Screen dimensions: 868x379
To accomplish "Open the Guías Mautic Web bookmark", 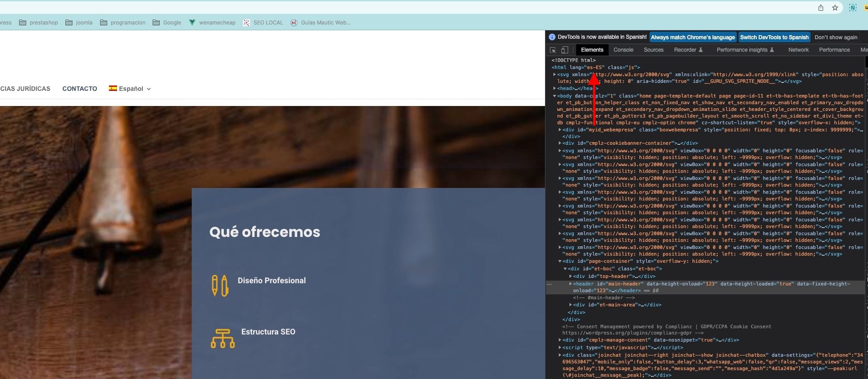I will pyautogui.click(x=320, y=23).
